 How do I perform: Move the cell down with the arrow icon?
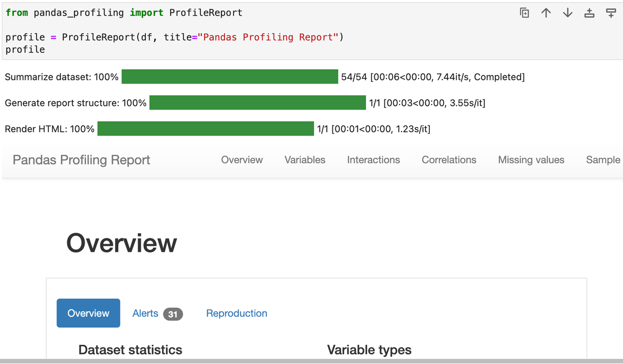[x=567, y=13]
